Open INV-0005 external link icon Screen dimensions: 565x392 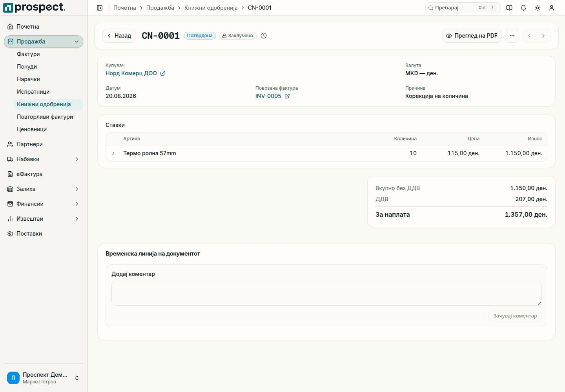[287, 96]
